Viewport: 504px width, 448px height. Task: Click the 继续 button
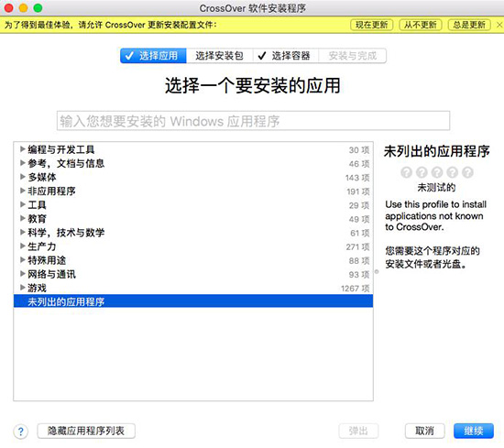click(x=474, y=431)
